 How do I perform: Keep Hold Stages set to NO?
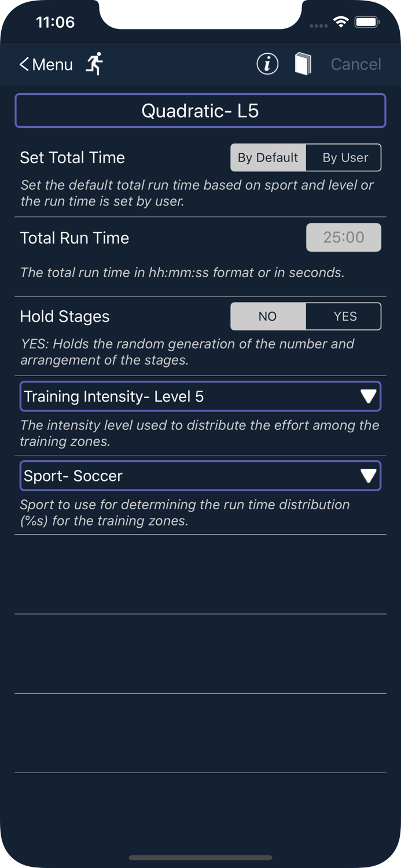click(x=268, y=316)
